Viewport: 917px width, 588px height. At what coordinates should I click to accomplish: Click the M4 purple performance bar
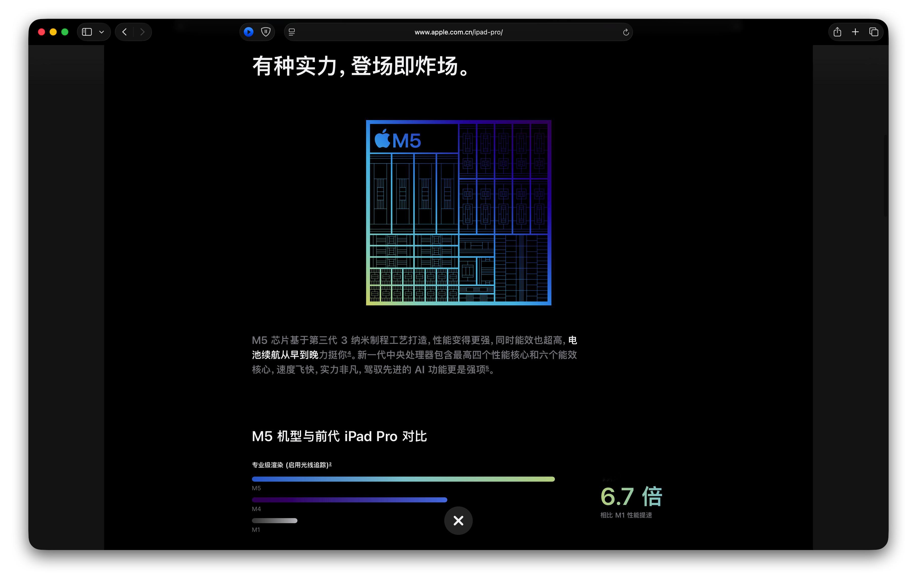tap(349, 500)
